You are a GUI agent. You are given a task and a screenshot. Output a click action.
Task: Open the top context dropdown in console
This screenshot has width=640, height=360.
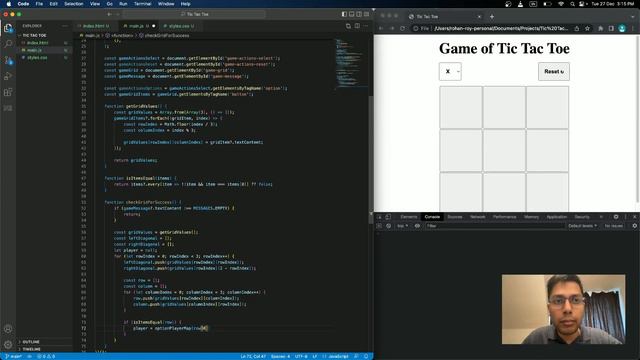(x=402, y=226)
